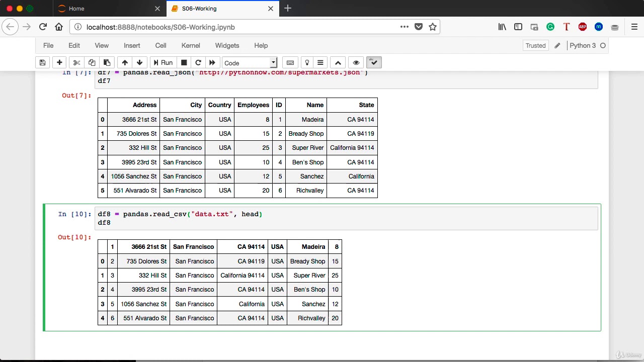644x362 pixels.
Task: Reload the current page
Action: [43, 27]
